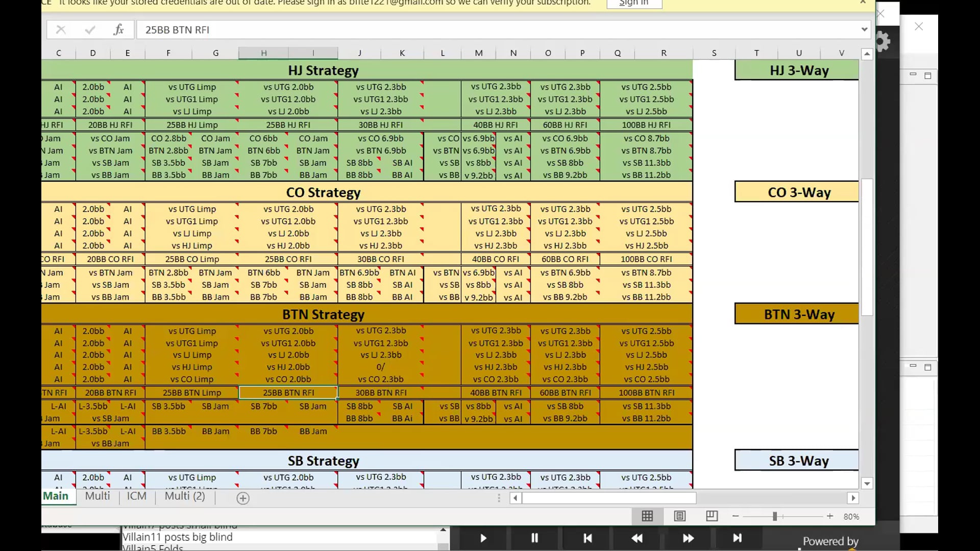Maximize the upper right panel restore icon
The image size is (980, 551).
click(928, 76)
